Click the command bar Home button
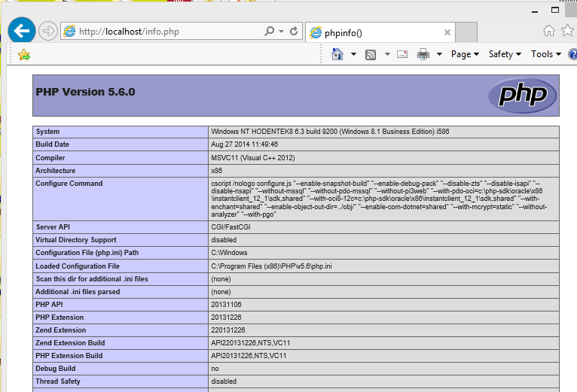577x392 pixels. [x=337, y=54]
